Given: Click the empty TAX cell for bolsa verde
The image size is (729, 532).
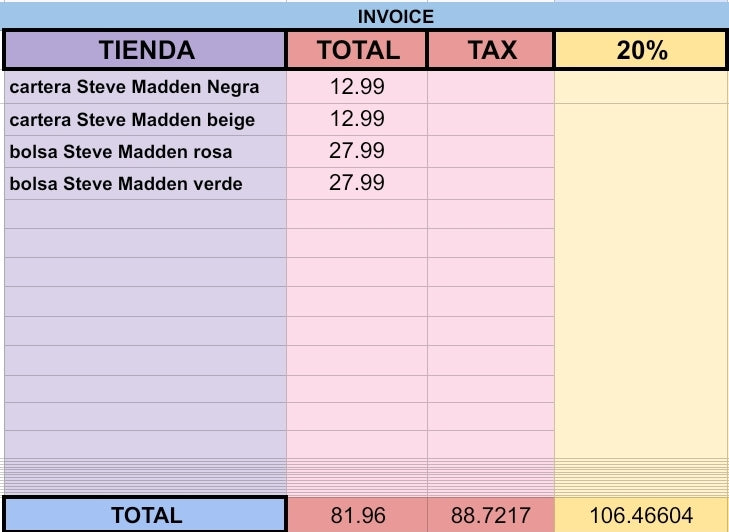Looking at the screenshot, I should [491, 184].
